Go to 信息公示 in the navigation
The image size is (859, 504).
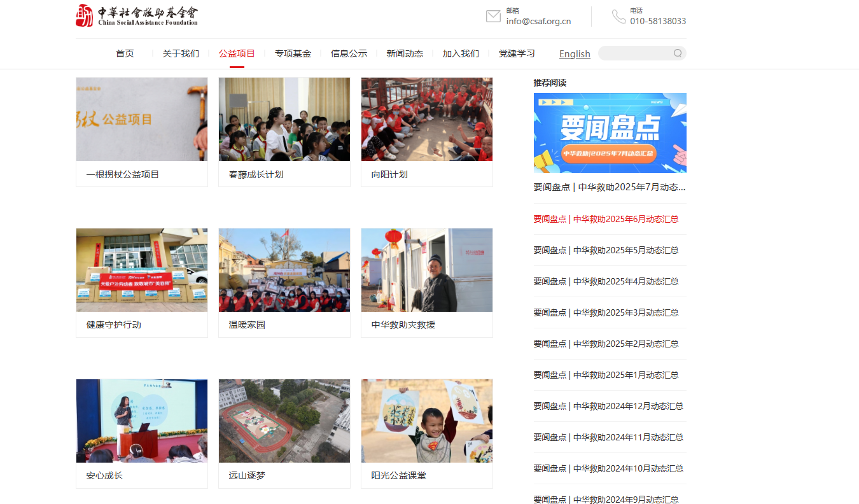tap(349, 53)
